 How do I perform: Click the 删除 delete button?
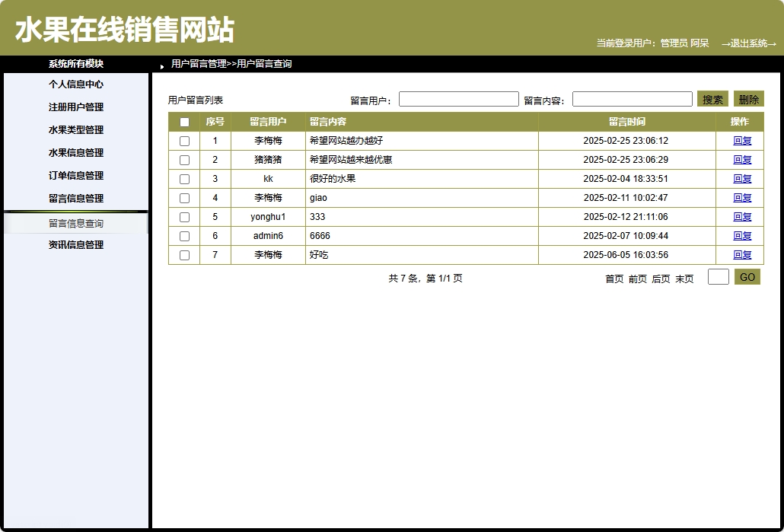(748, 98)
